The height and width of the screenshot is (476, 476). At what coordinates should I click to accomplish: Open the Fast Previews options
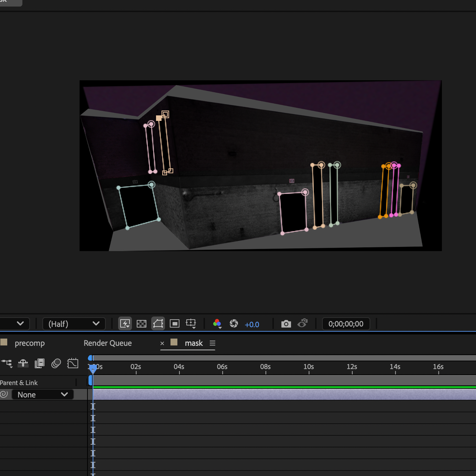[x=125, y=323]
